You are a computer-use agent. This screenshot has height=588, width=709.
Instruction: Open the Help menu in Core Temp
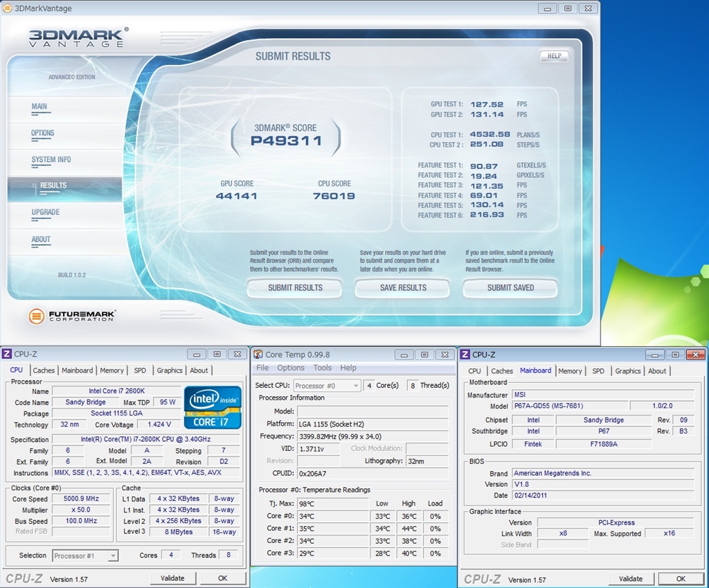(x=348, y=368)
